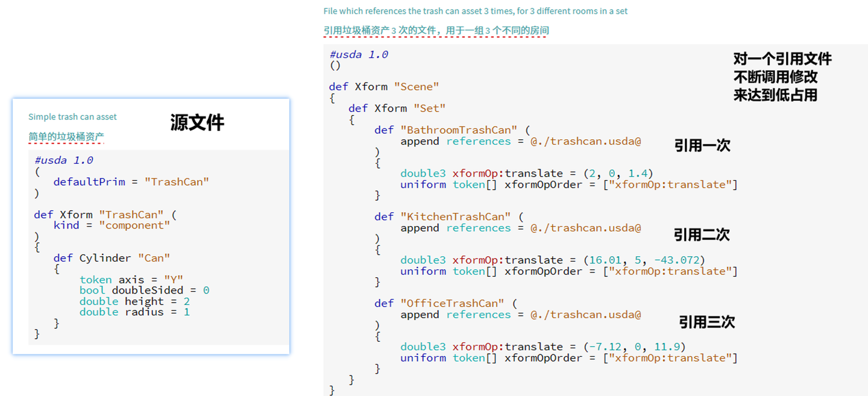
Task: Click the append references line under BathroomTrashCan
Action: coord(521,141)
